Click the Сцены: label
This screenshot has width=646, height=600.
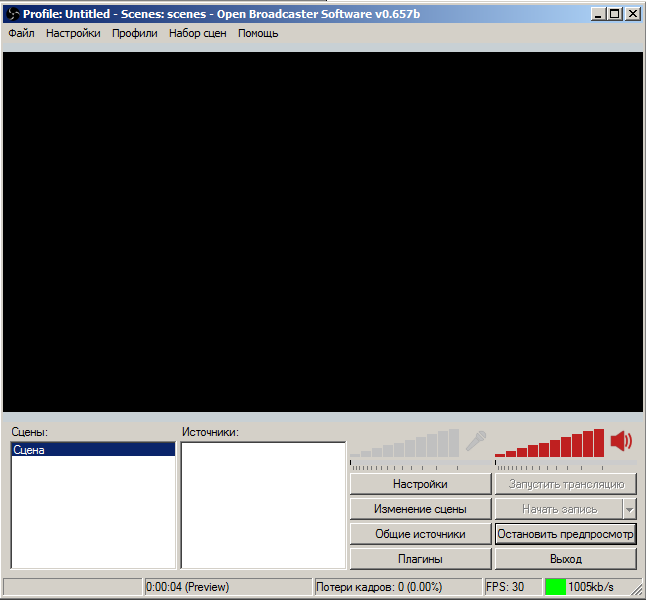click(30, 432)
